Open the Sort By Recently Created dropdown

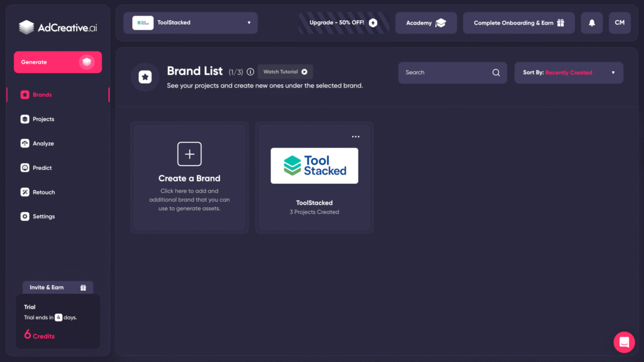pyautogui.click(x=569, y=72)
